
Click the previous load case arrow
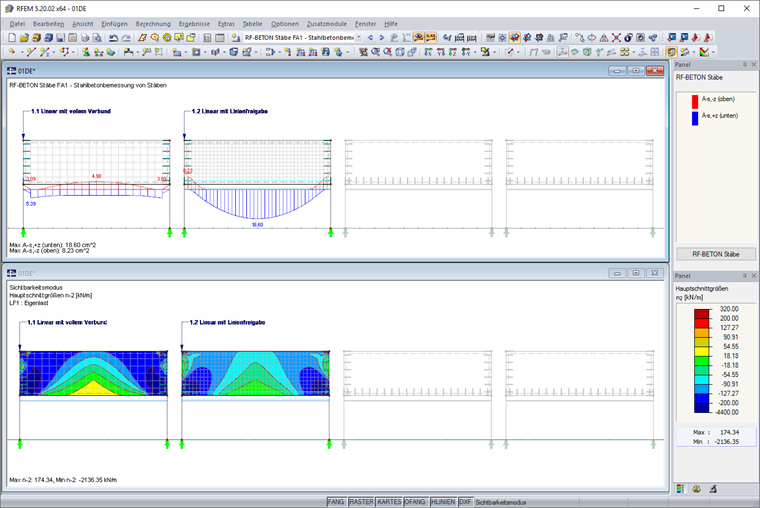(370, 37)
